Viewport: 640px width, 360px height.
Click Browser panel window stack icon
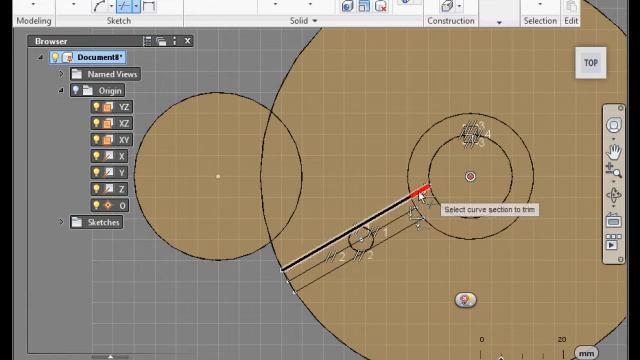(161, 41)
